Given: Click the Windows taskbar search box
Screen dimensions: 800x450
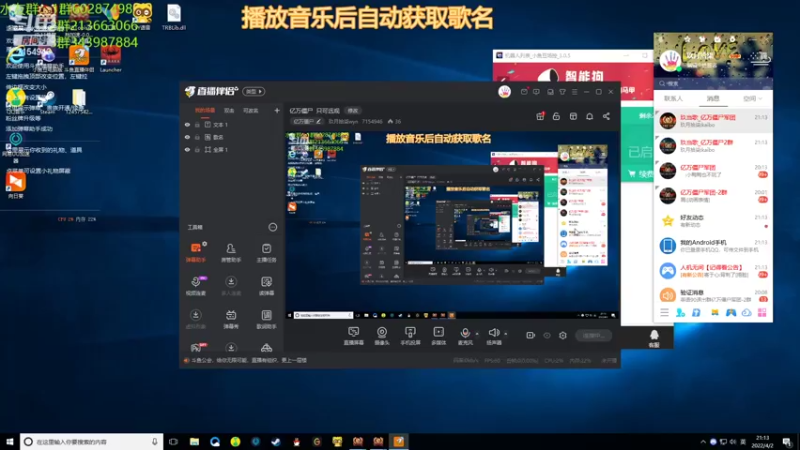Looking at the screenshot, I should coord(92,442).
